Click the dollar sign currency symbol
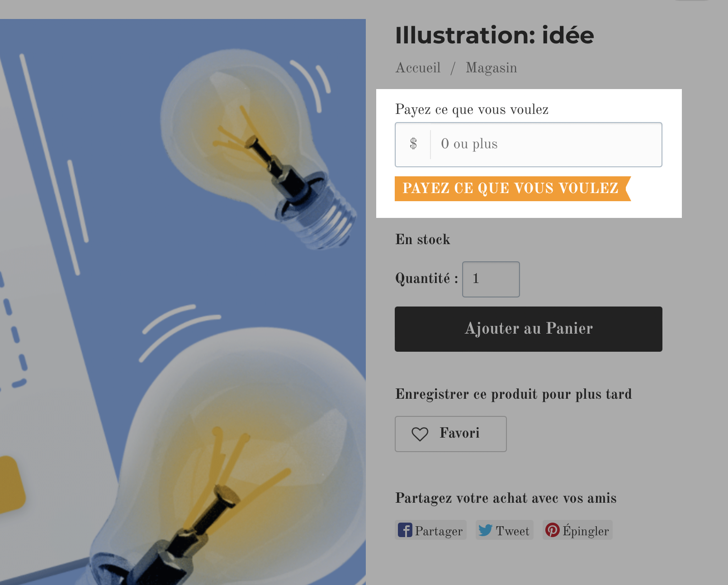The width and height of the screenshot is (728, 585). [x=413, y=144]
